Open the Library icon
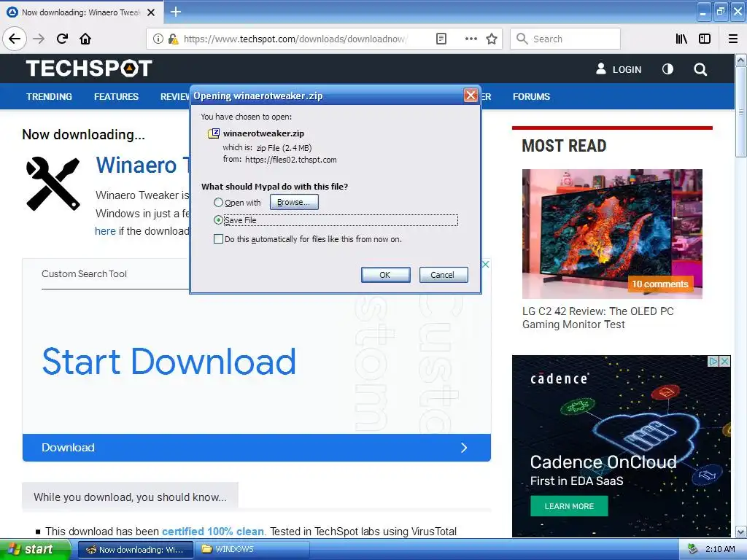 pos(681,39)
